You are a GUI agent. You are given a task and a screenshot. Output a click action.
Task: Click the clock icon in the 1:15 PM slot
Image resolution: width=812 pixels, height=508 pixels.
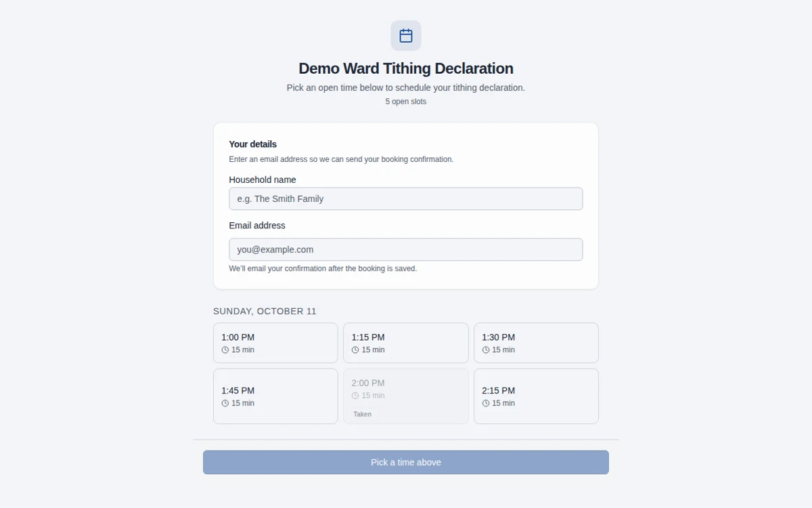(x=355, y=350)
